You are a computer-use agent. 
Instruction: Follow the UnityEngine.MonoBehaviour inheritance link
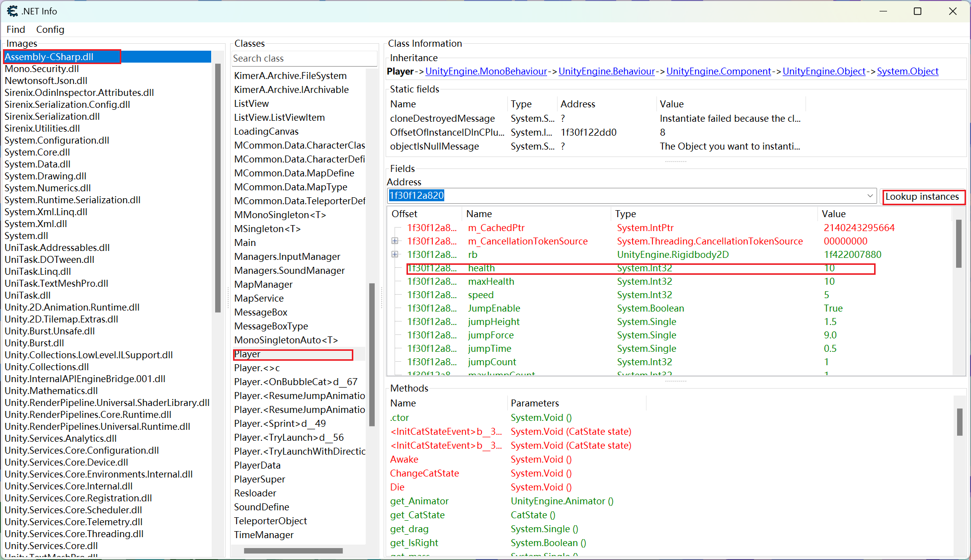point(485,71)
